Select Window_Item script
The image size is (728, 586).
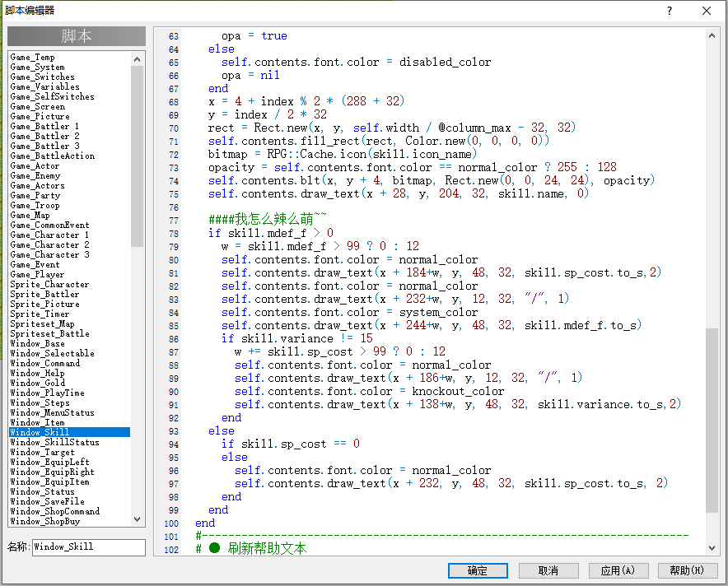(38, 422)
